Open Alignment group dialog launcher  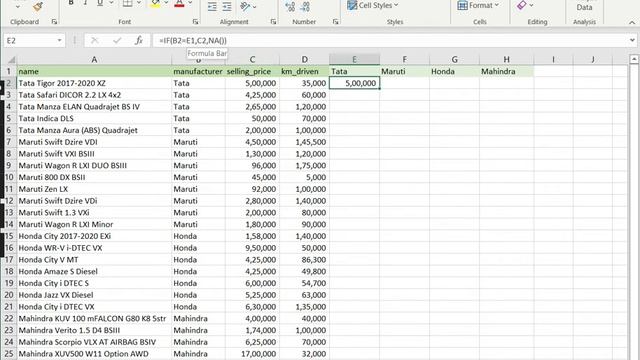273,22
